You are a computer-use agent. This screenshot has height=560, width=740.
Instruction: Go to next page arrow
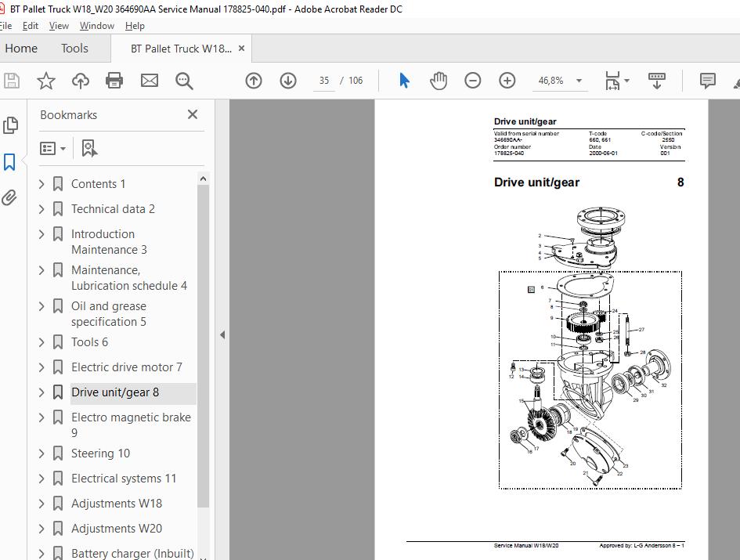(x=288, y=81)
